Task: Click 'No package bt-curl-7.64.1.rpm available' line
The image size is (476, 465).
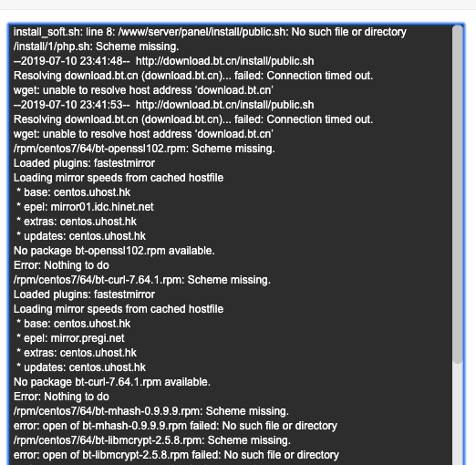Action: 112,382
